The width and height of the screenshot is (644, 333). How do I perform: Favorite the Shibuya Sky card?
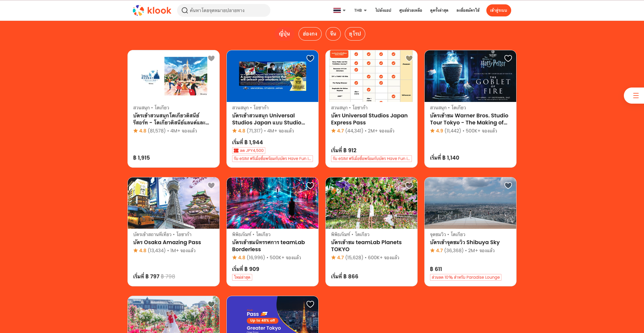pos(508,185)
